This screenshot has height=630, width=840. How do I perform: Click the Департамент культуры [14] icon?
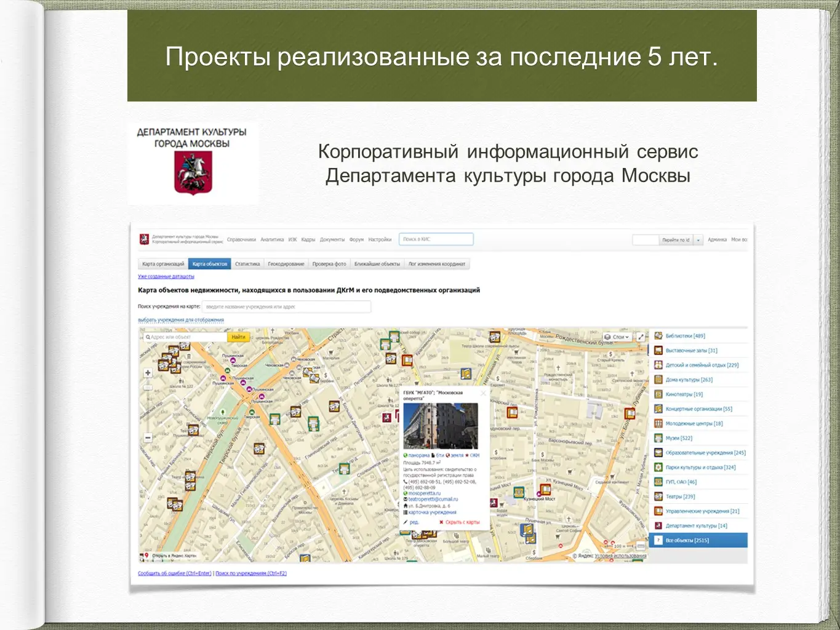[658, 526]
